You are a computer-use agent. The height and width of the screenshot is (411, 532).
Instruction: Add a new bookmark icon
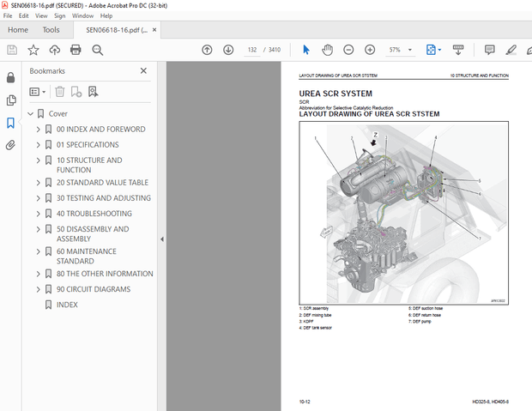pos(76,92)
